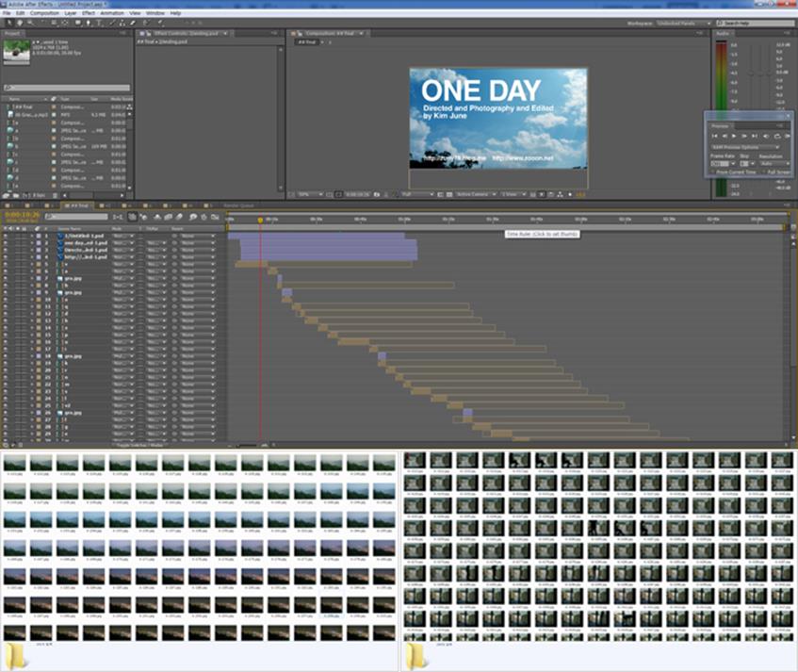Screen dimensions: 798x672
Task: Select the Hand tool
Action: 20,23
